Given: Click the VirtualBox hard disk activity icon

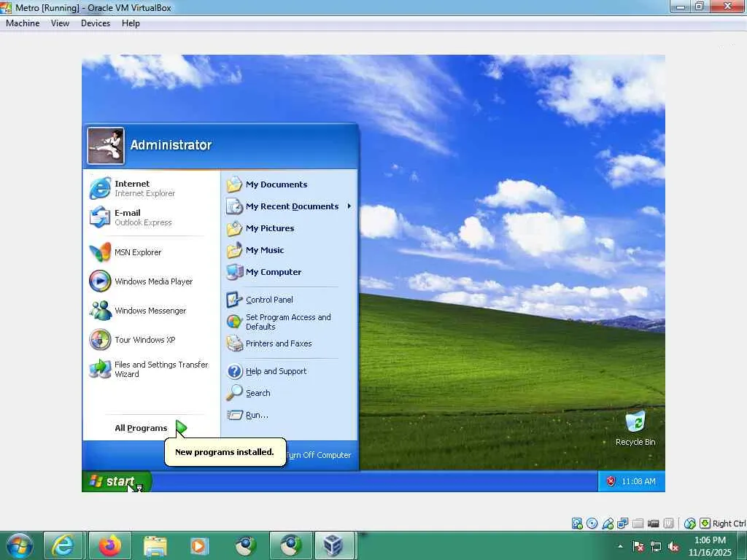Looking at the screenshot, I should tap(577, 524).
